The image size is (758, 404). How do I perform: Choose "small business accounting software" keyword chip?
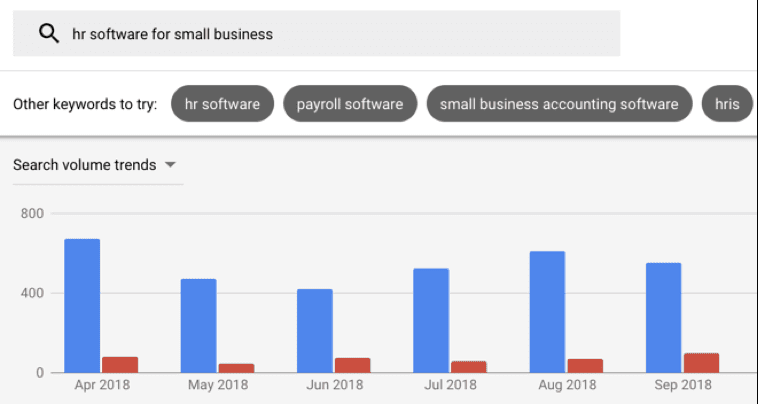(x=559, y=104)
